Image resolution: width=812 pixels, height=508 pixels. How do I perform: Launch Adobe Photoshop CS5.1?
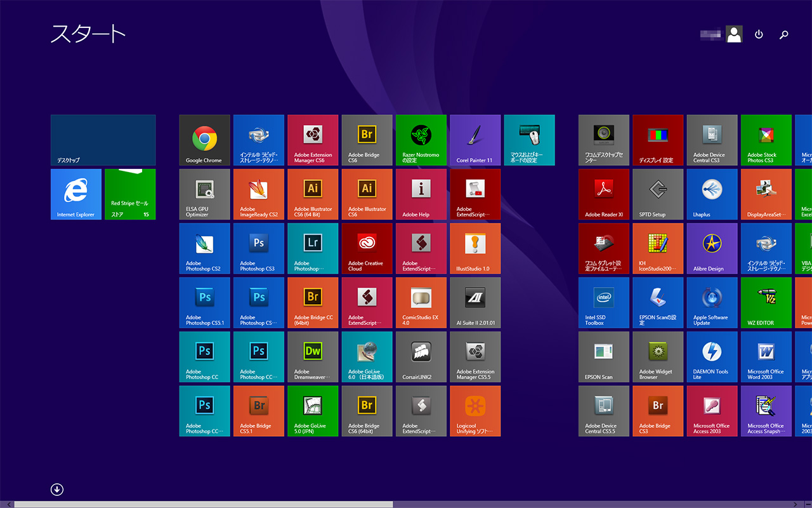click(x=204, y=303)
